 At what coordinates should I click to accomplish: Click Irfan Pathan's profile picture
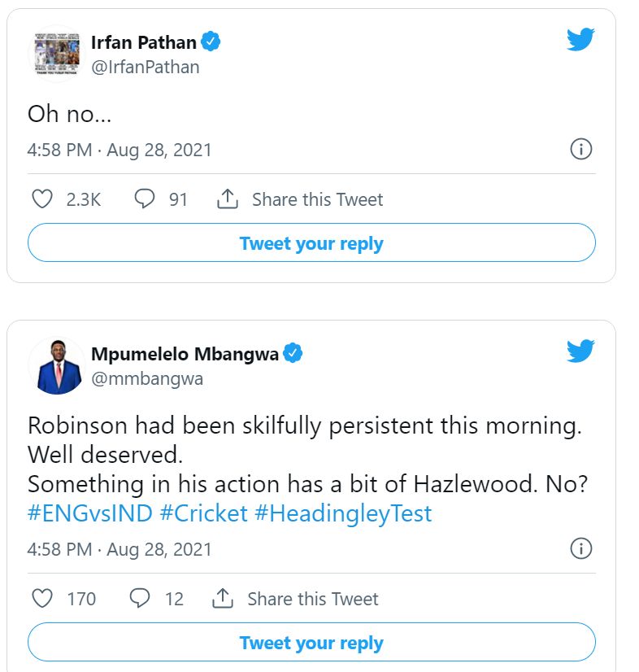click(56, 54)
